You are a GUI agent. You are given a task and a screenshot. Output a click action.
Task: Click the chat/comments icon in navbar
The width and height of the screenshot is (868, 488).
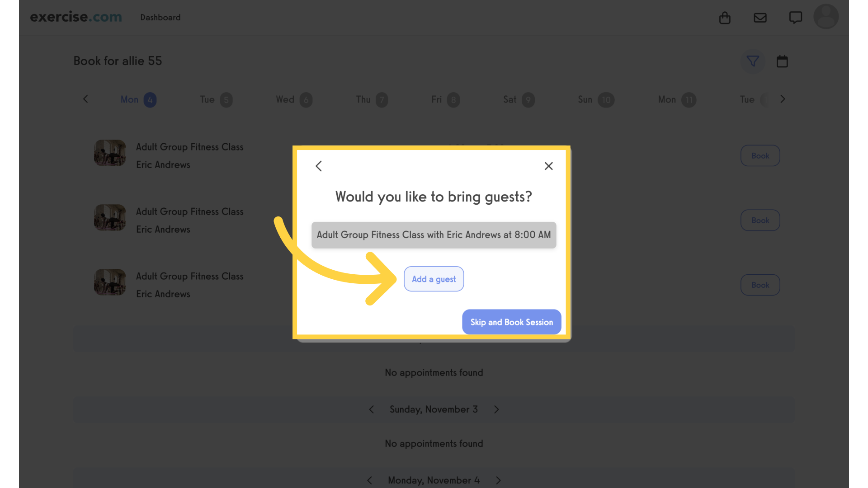pyautogui.click(x=795, y=17)
